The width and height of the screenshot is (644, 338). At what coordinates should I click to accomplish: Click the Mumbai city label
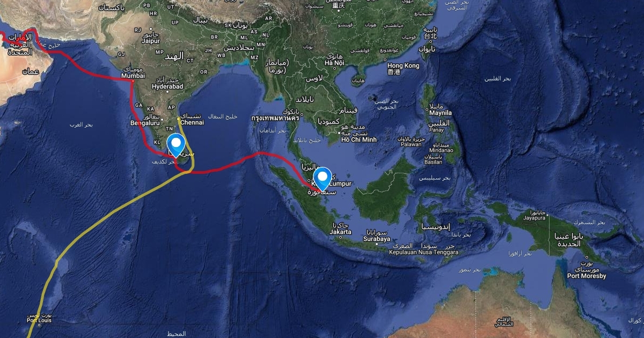pyautogui.click(x=133, y=76)
